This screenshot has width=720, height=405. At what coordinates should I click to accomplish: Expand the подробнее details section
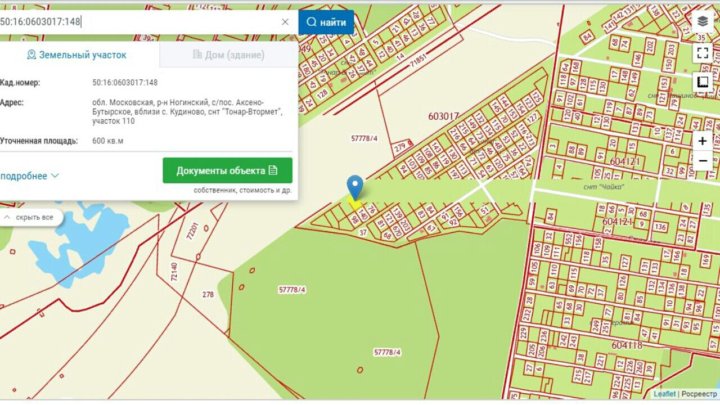(x=29, y=175)
